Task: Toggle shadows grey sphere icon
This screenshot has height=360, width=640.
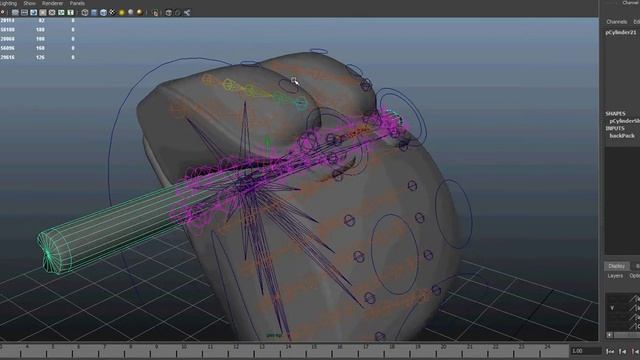Action: click(x=131, y=12)
